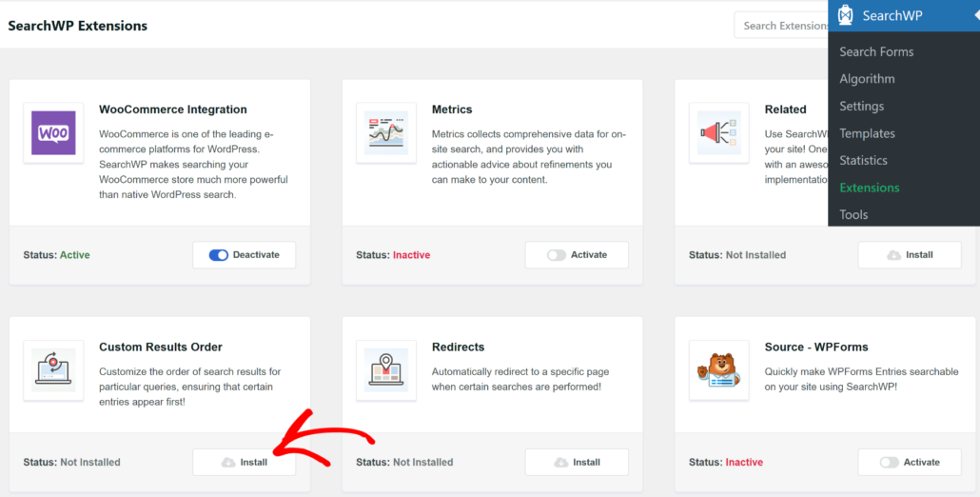Click the Redirects card title
The height and width of the screenshot is (497, 980).
click(458, 347)
